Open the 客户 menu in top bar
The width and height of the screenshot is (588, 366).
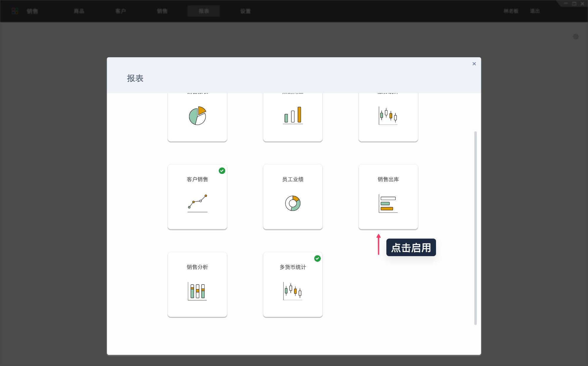click(x=121, y=11)
